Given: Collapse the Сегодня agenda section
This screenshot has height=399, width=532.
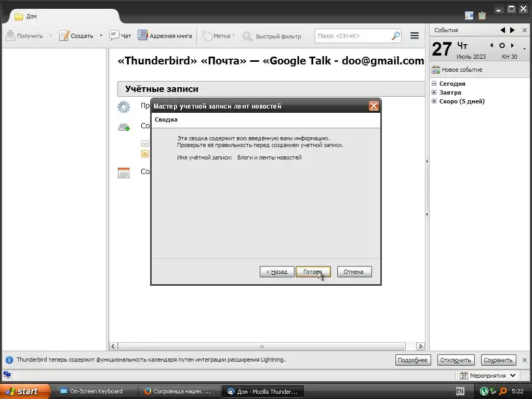Looking at the screenshot, I should (x=434, y=84).
